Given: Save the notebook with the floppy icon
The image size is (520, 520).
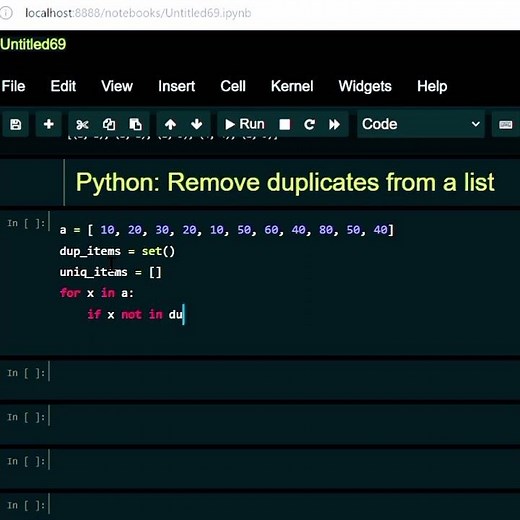Looking at the screenshot, I should pyautogui.click(x=15, y=125).
